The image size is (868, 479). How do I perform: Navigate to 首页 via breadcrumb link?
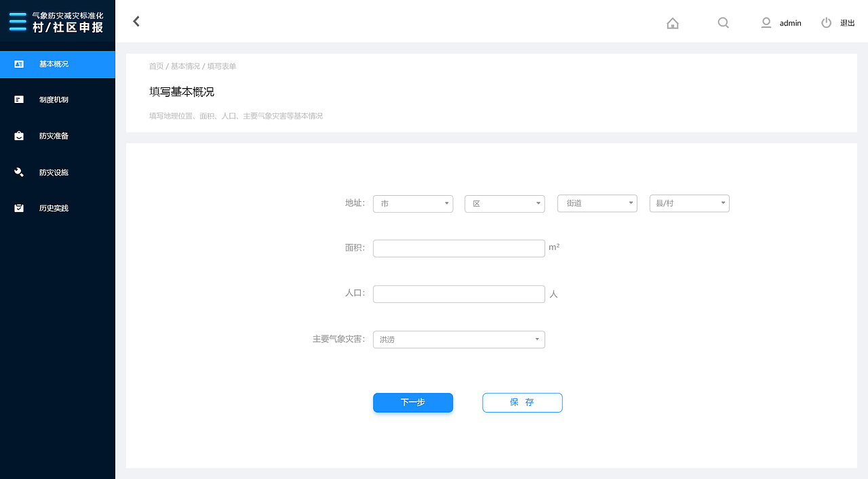click(155, 66)
